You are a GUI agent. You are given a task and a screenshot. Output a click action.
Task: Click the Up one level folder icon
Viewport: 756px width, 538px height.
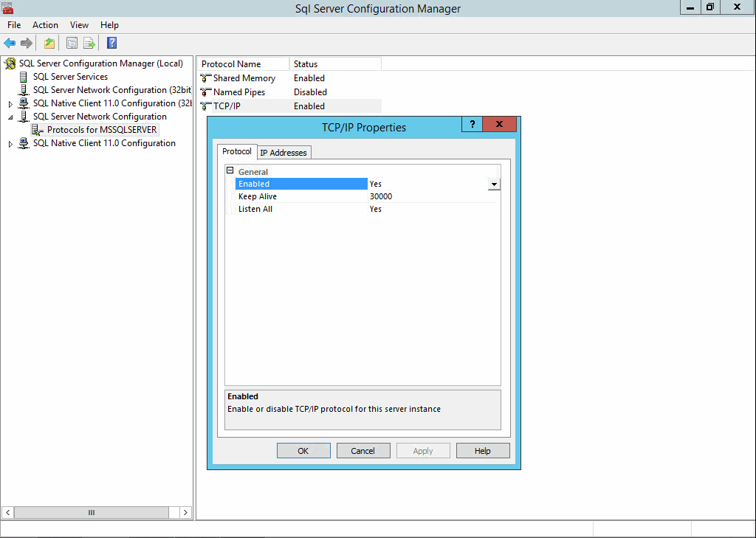(x=49, y=43)
